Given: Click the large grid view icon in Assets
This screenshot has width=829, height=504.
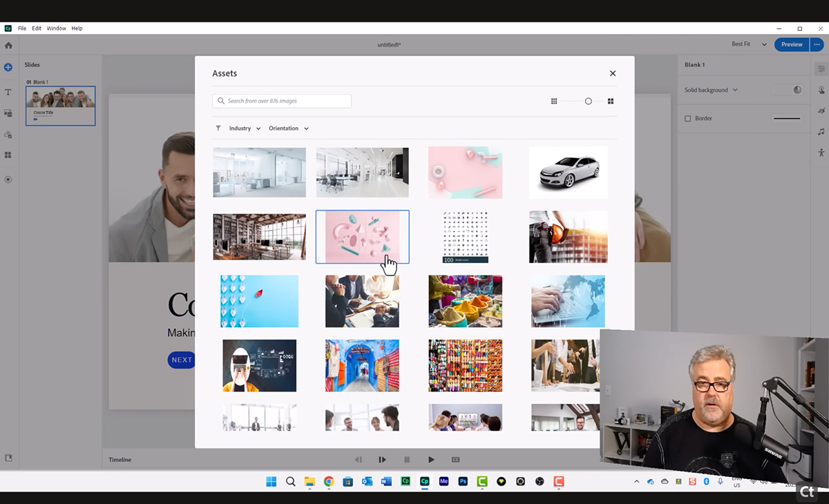Looking at the screenshot, I should pos(611,101).
